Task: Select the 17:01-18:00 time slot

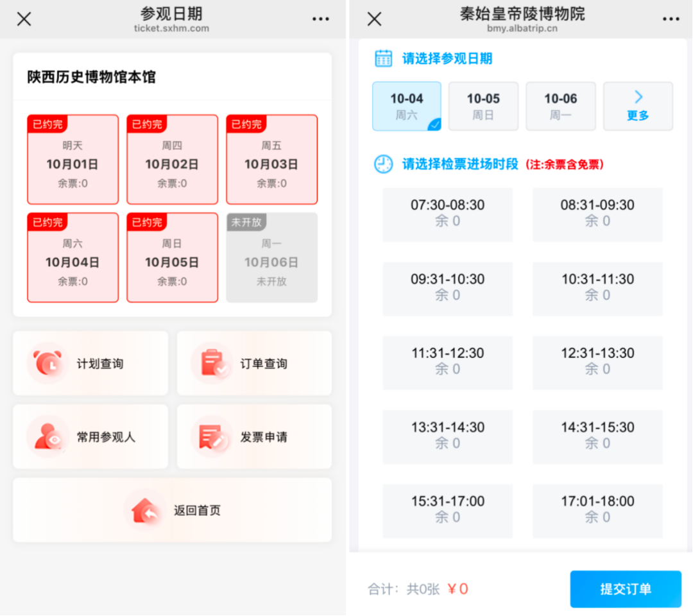Action: pyautogui.click(x=597, y=509)
